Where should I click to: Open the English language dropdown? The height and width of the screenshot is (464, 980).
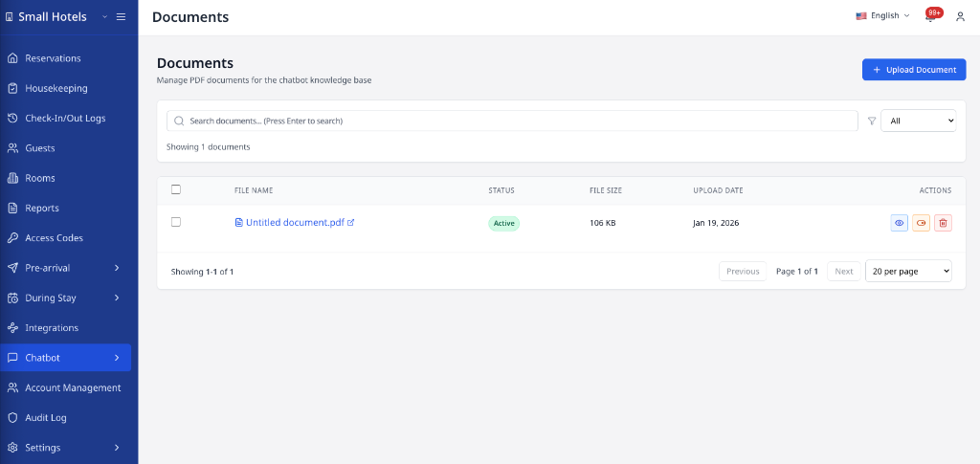[882, 16]
